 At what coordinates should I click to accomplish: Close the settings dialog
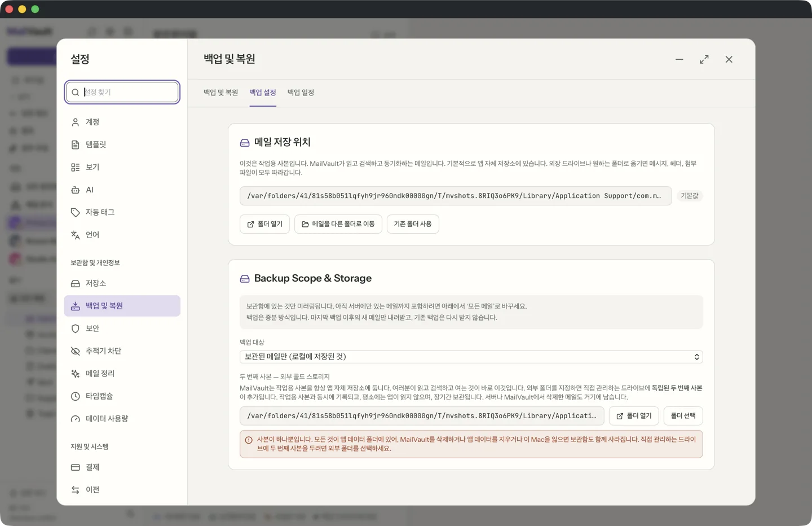coord(729,59)
